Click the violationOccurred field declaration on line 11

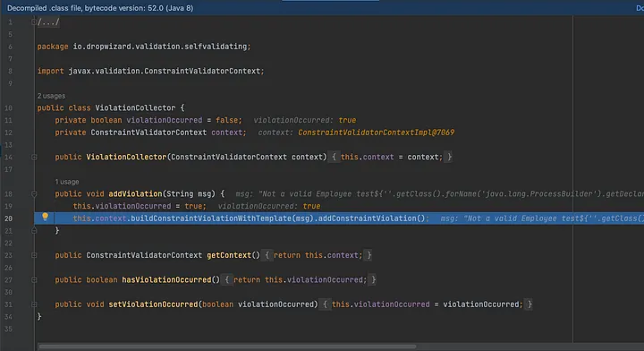pos(165,120)
